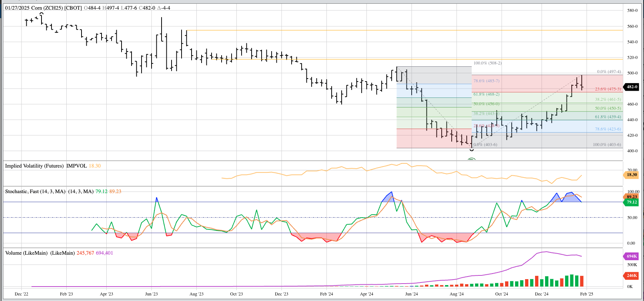Select the Corn (ZCH25) [CBOT] chart title
The height and width of the screenshot is (301, 644).
point(56,8)
